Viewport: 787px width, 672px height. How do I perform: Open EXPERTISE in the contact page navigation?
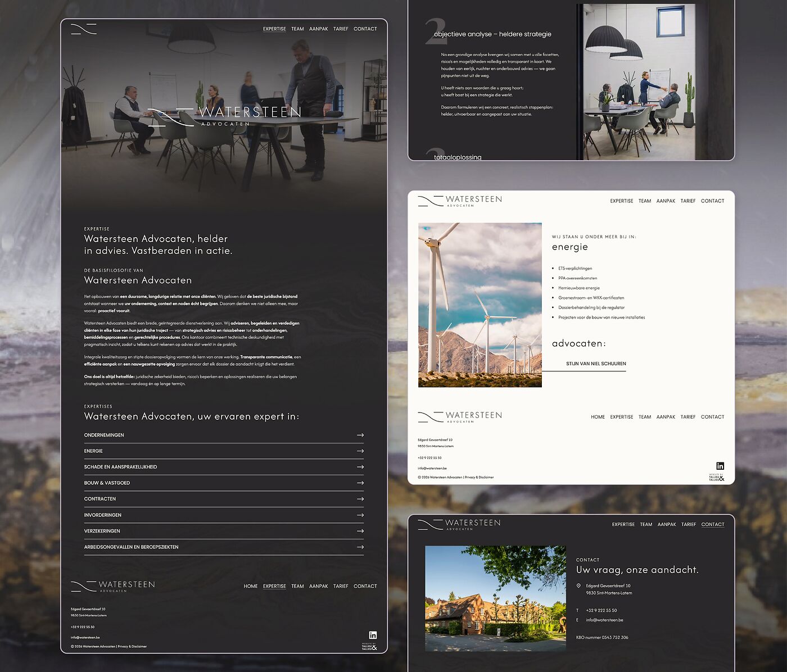pyautogui.click(x=623, y=524)
